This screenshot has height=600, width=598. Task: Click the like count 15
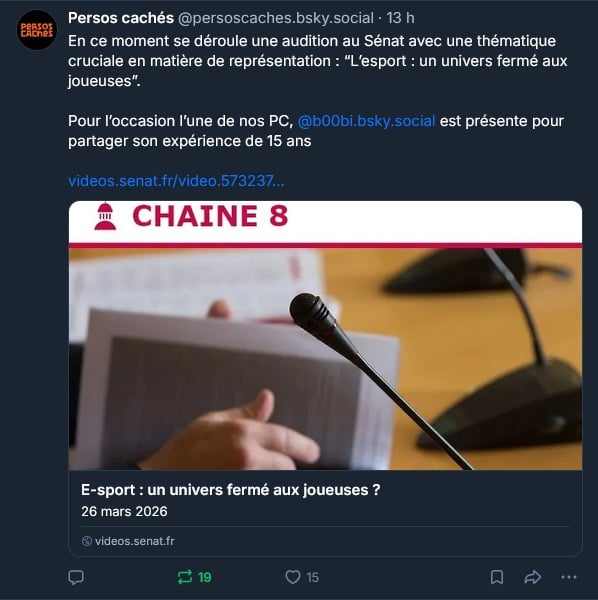[x=313, y=577]
